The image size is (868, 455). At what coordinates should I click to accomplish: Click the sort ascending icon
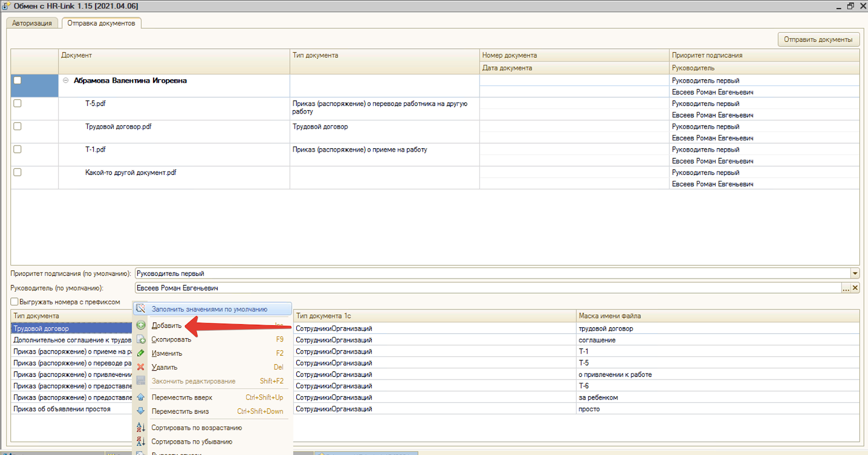[x=141, y=427]
